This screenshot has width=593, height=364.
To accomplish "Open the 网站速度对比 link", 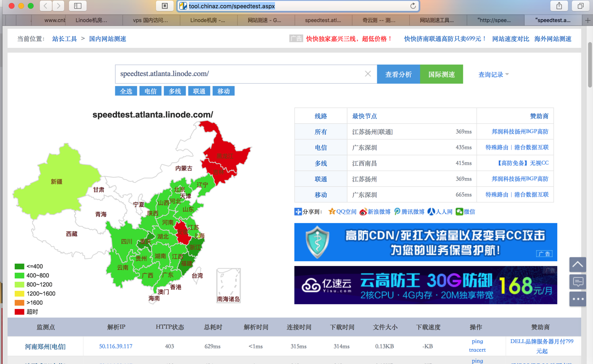I will click(x=511, y=39).
